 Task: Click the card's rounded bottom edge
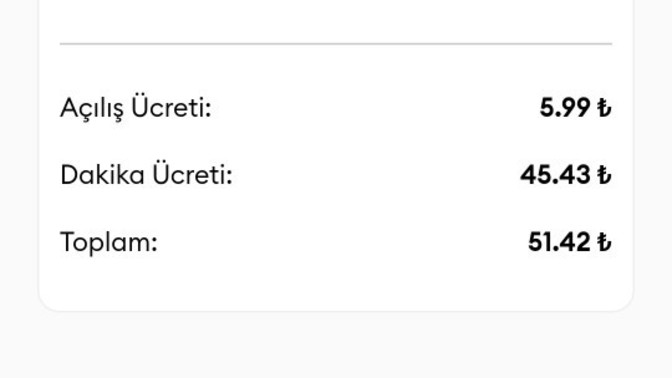(336, 310)
